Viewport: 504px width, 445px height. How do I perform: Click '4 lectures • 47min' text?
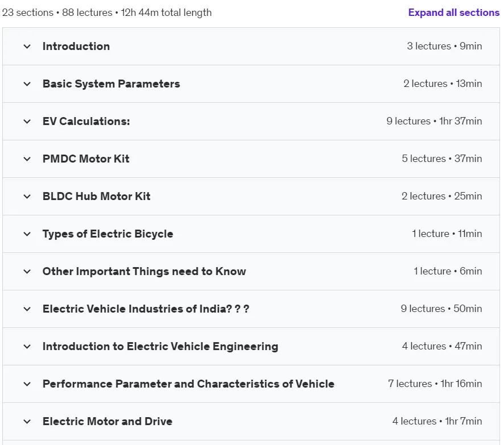[x=442, y=346]
